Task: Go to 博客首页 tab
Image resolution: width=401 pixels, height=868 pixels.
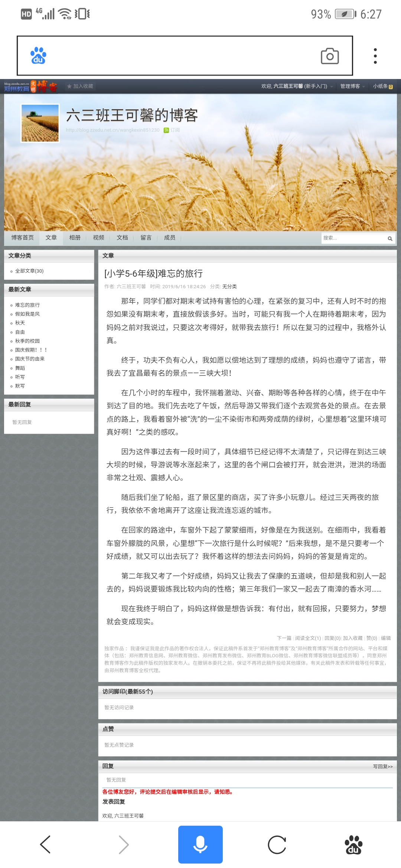Action: 22,238
